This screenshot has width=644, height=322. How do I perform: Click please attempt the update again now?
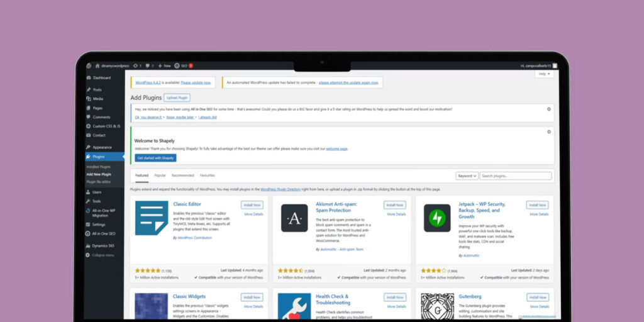(348, 82)
